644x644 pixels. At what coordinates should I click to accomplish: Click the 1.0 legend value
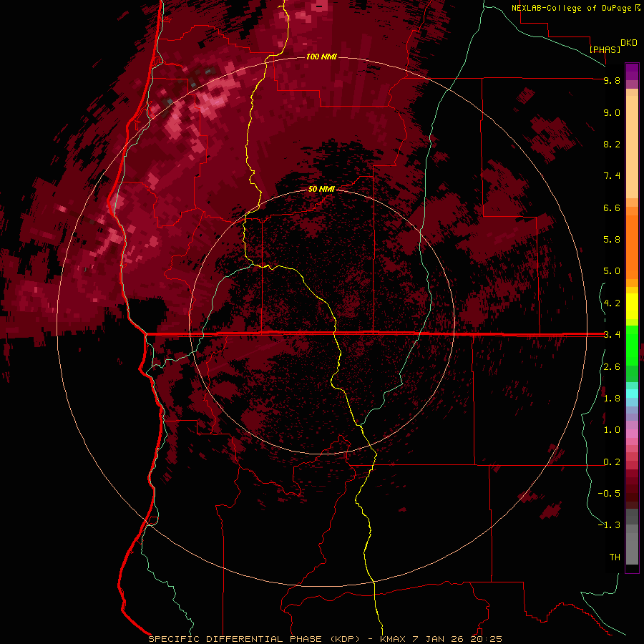(x=612, y=430)
